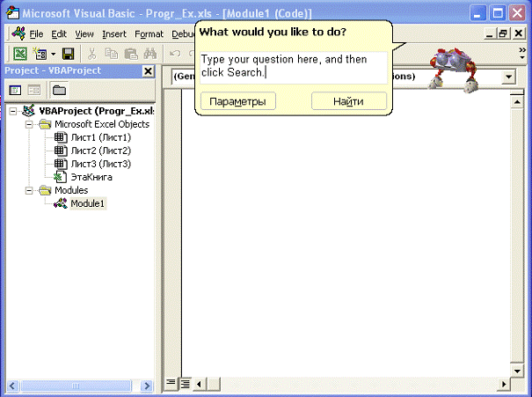This screenshot has width=532, height=397.
Task: Open the Insert object dropdown arrow
Action: click(x=54, y=54)
